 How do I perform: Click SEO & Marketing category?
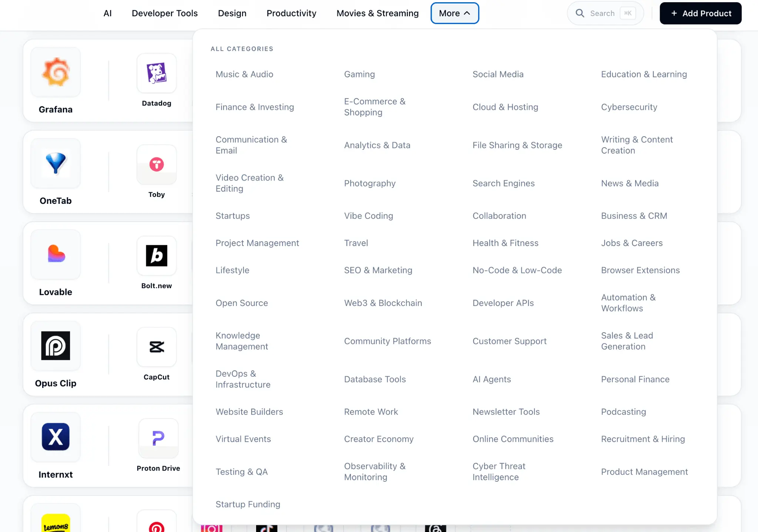tap(378, 270)
